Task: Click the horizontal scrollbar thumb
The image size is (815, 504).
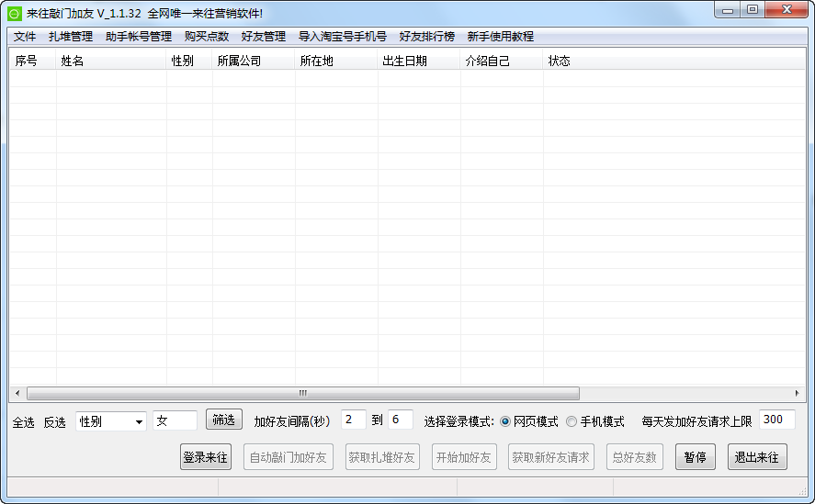Action: pos(303,393)
